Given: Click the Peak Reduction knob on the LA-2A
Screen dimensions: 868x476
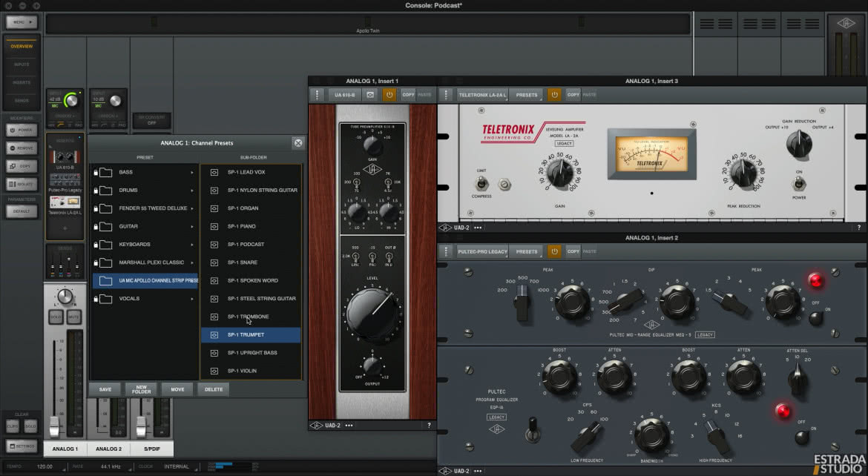Looking at the screenshot, I should [x=743, y=172].
